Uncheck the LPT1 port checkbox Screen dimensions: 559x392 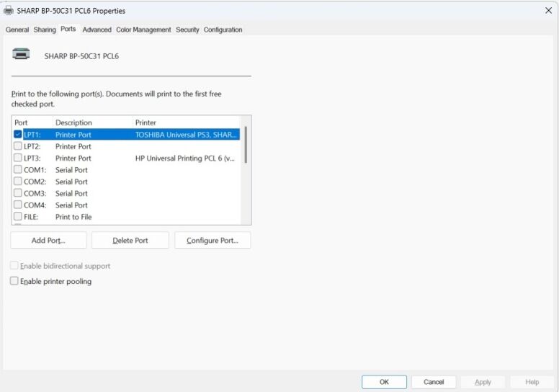[18, 134]
